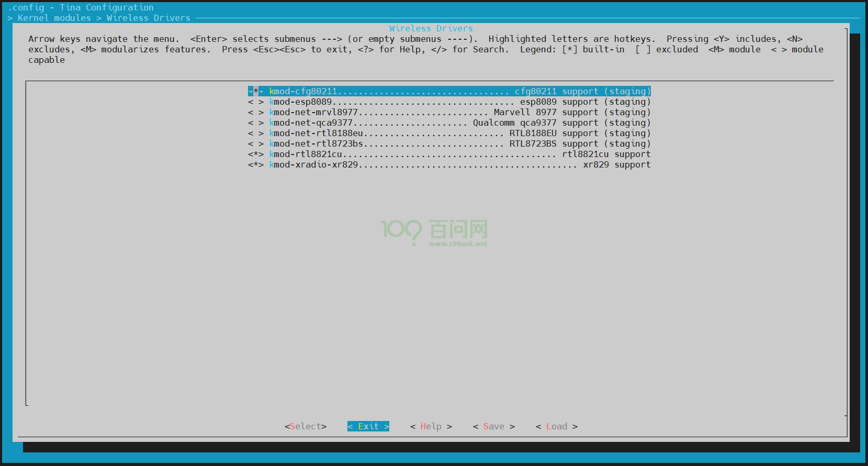Toggle the kmod-net-qca9377 module state marker
Screen dimensions: 868x466
pyautogui.click(x=255, y=123)
